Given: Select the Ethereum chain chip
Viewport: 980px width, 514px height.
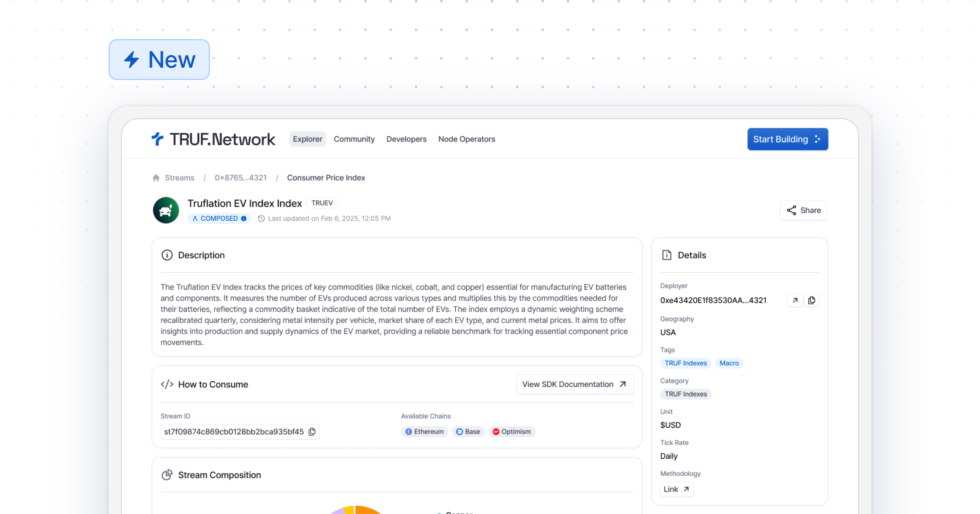Looking at the screenshot, I should point(425,432).
